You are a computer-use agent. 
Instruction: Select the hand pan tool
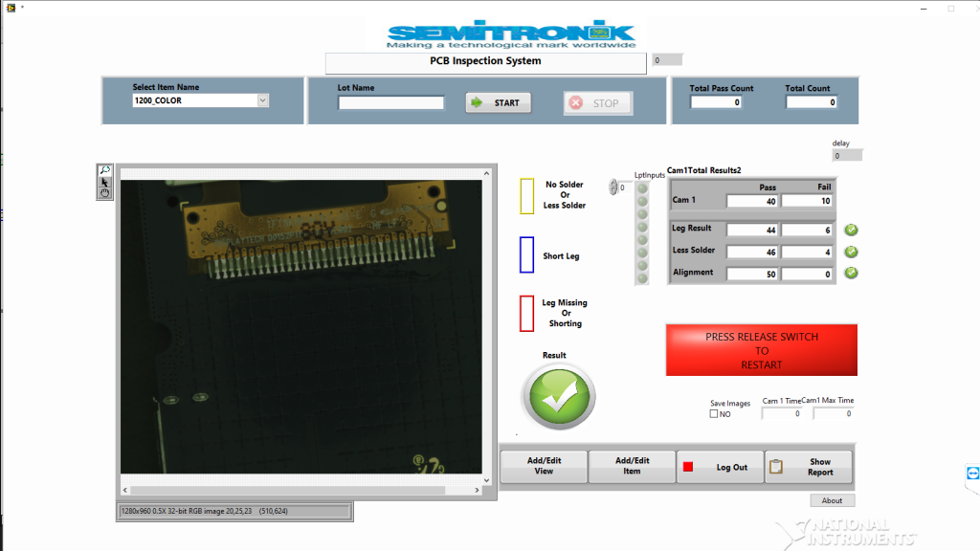105,193
